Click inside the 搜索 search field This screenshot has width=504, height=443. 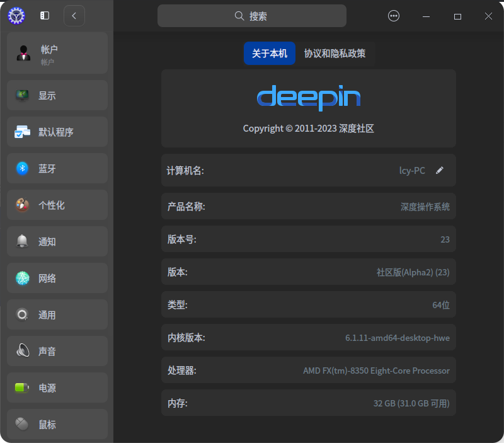pyautogui.click(x=252, y=15)
